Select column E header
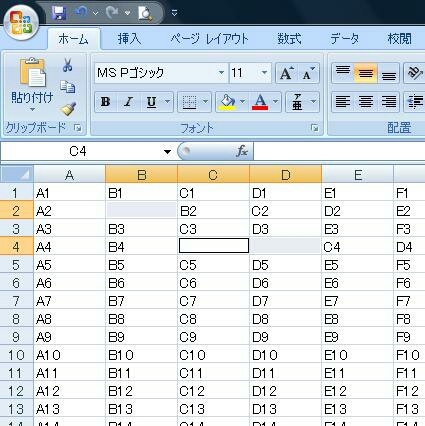This screenshot has height=426, width=425. (358, 175)
